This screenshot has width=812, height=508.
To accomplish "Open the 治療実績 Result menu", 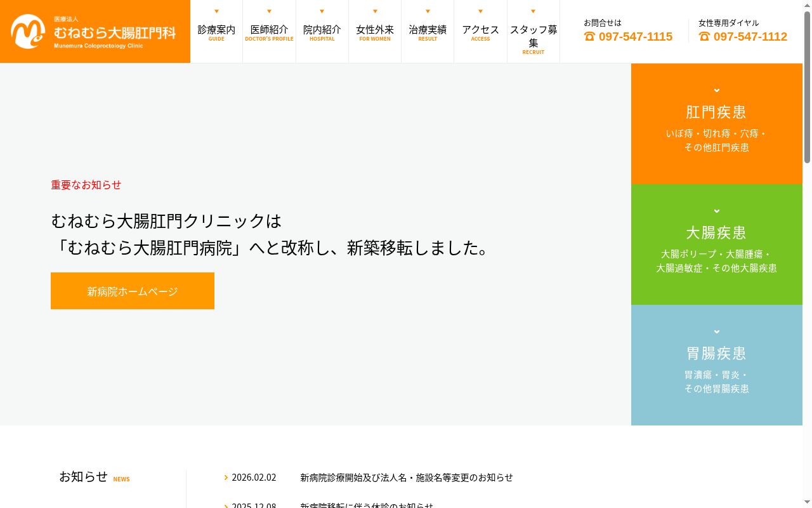I will tap(428, 32).
